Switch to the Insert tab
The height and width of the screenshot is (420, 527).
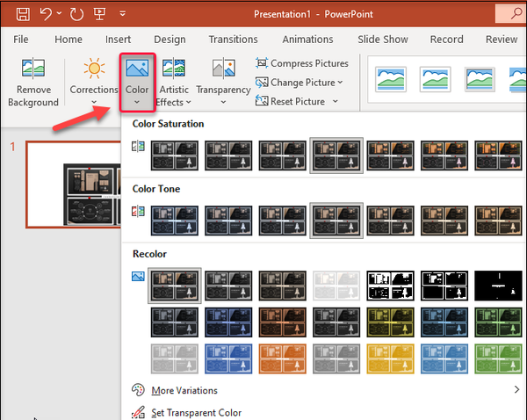click(x=118, y=40)
